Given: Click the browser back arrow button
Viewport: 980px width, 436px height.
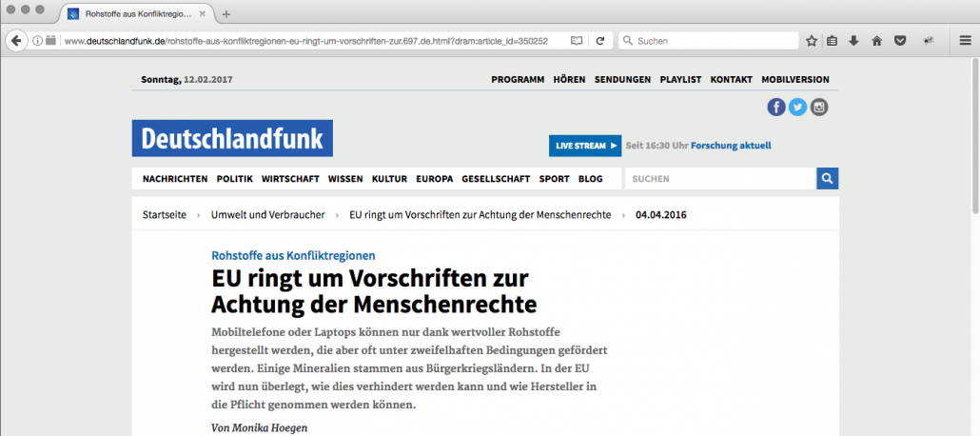Looking at the screenshot, I should tap(16, 41).
